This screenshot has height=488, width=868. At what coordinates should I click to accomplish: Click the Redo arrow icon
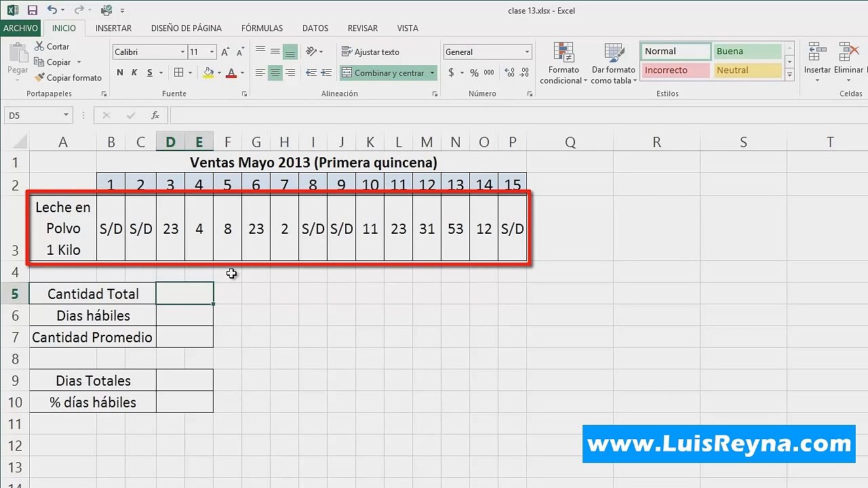[78, 10]
